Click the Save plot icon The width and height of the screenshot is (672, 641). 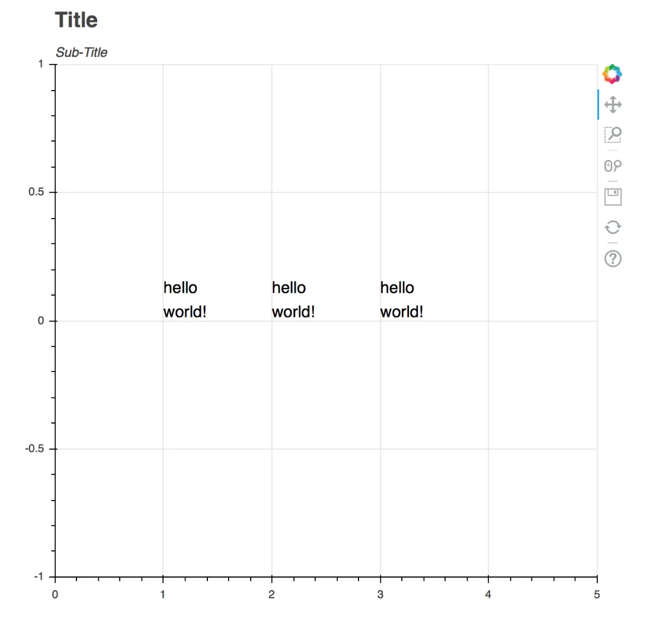(612, 196)
